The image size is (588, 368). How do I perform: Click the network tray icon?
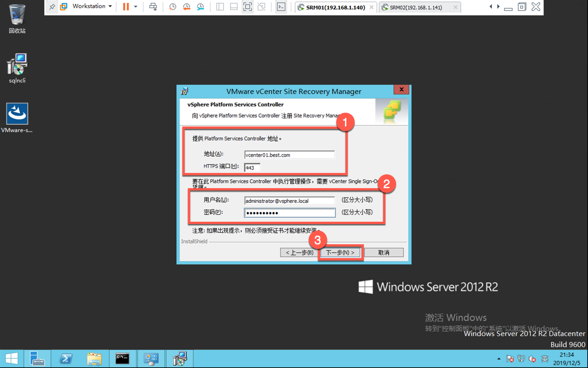pyautogui.click(x=521, y=359)
